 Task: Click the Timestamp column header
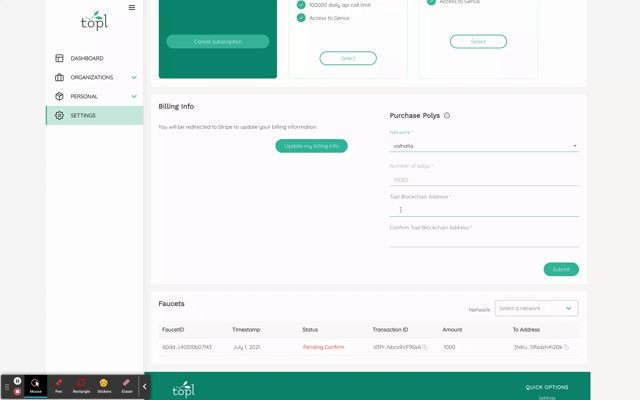point(246,329)
